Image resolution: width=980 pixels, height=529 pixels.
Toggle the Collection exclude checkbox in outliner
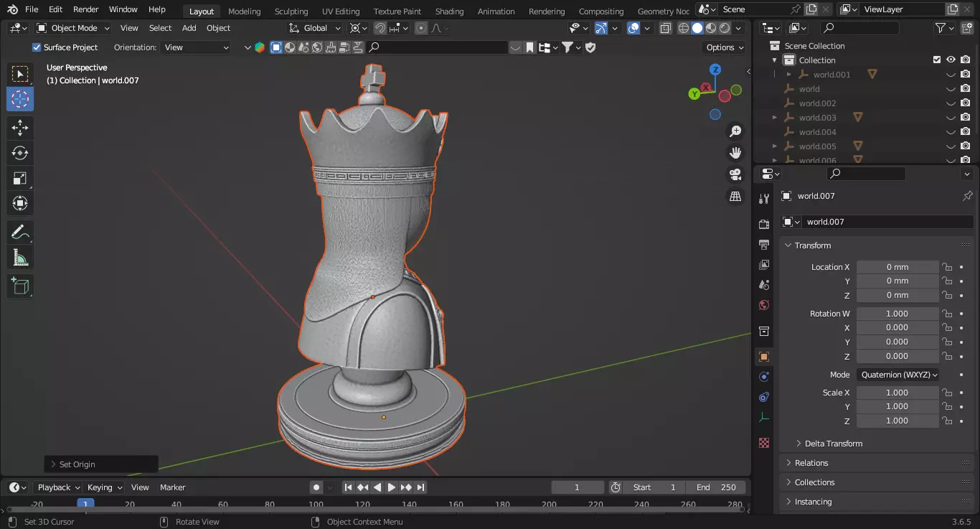click(937, 60)
